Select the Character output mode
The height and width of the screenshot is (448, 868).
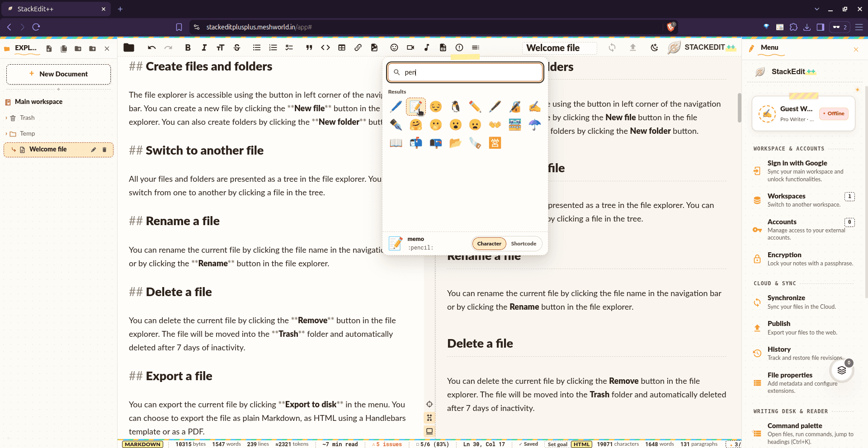click(x=489, y=244)
